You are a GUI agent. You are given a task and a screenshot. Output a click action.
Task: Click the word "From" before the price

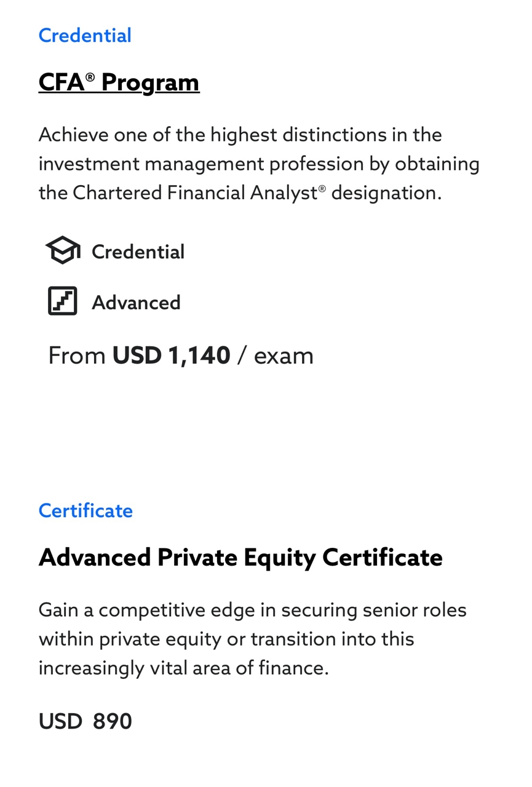pyautogui.click(x=77, y=355)
